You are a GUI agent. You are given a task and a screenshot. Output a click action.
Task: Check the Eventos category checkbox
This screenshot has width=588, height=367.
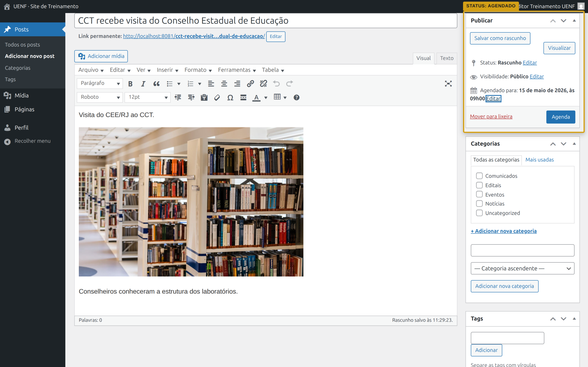(479, 194)
